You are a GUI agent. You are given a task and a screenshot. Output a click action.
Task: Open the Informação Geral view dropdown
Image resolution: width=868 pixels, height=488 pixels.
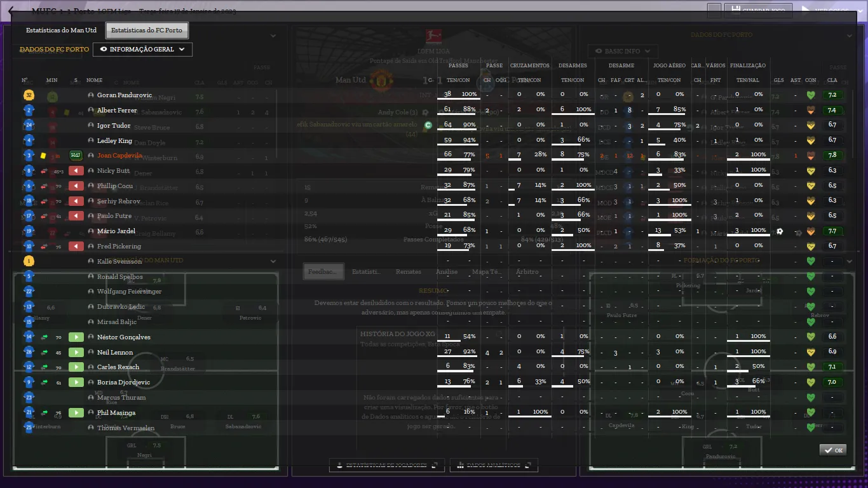(142, 50)
